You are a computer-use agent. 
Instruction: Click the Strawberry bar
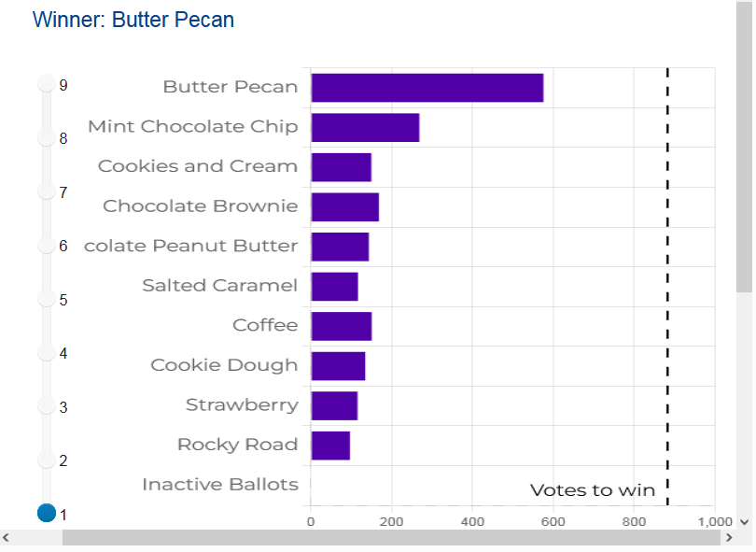pyautogui.click(x=334, y=405)
